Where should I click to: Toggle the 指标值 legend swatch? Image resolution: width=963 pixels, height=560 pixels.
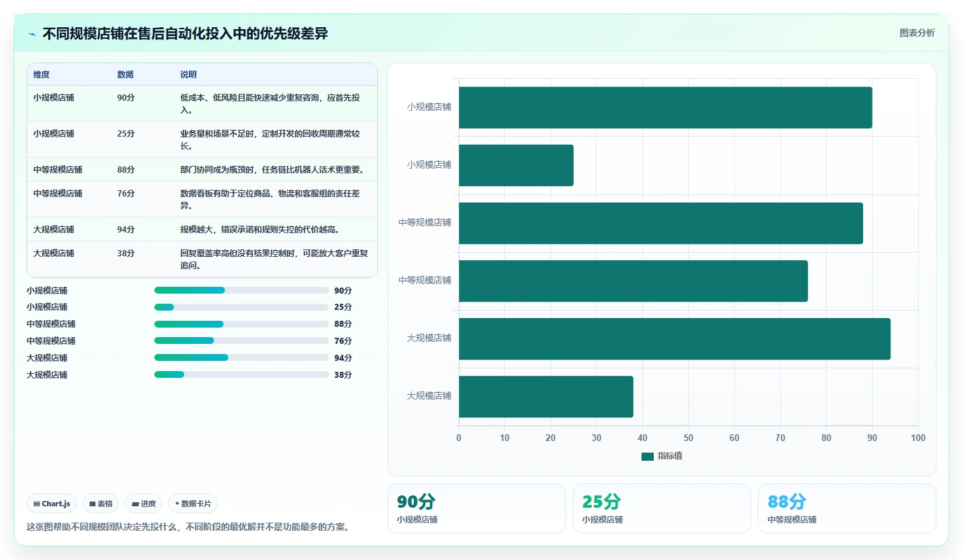(x=648, y=456)
